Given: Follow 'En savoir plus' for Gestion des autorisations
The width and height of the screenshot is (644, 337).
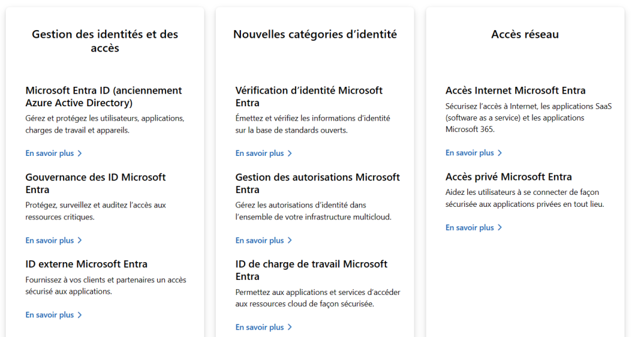Looking at the screenshot, I should [x=264, y=240].
